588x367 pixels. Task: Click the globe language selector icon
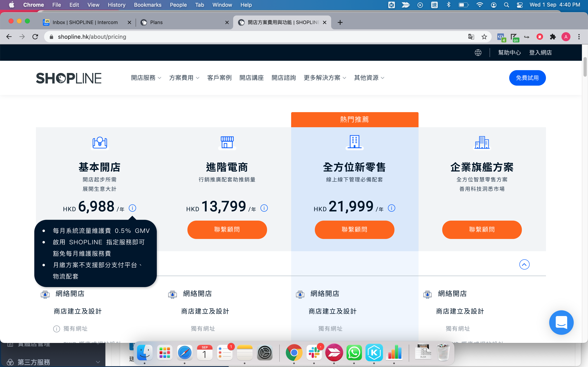click(x=478, y=53)
